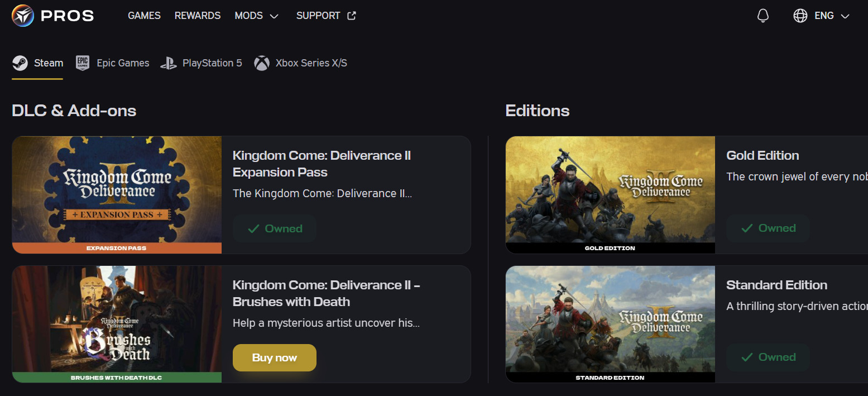The image size is (868, 396).
Task: Click Buy now for Brushes with Death
Action: tap(275, 357)
